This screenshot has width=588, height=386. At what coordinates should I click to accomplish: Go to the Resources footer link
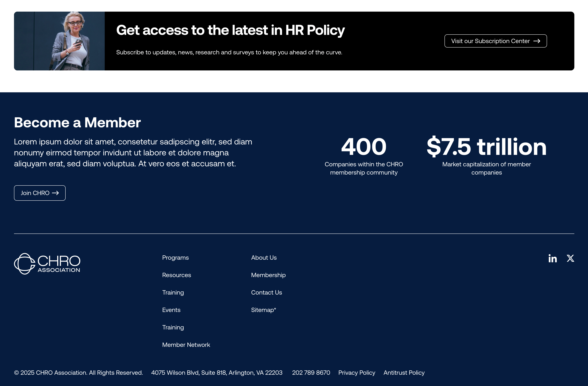[x=176, y=275]
